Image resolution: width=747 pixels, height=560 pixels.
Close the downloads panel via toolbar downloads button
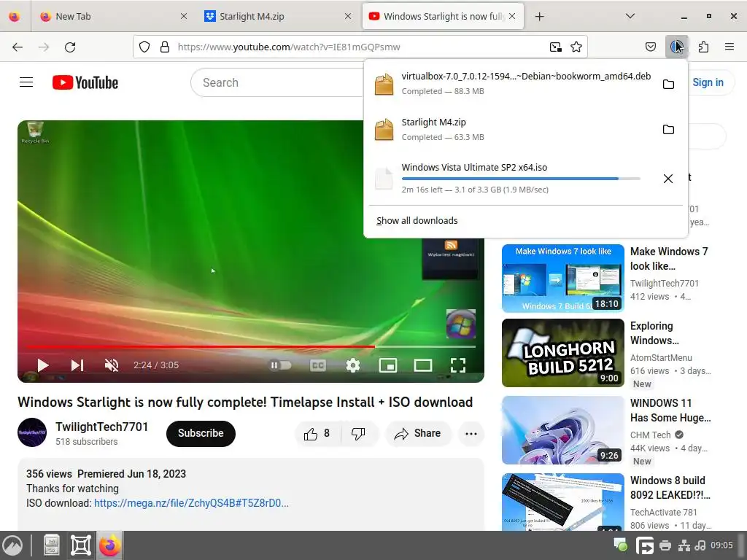[676, 47]
